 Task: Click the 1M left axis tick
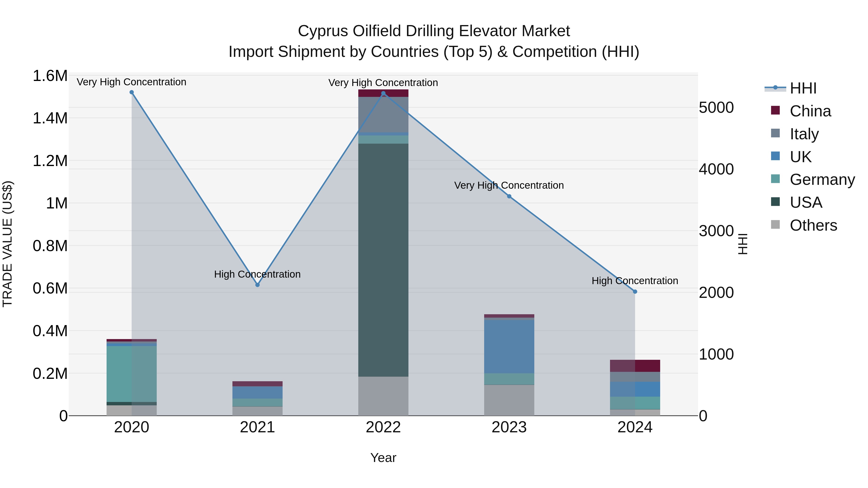tap(57, 203)
